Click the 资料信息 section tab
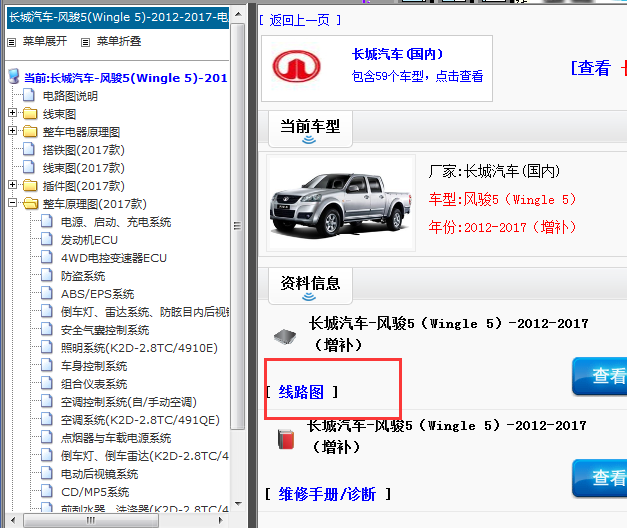The height and width of the screenshot is (528, 627). [x=310, y=286]
